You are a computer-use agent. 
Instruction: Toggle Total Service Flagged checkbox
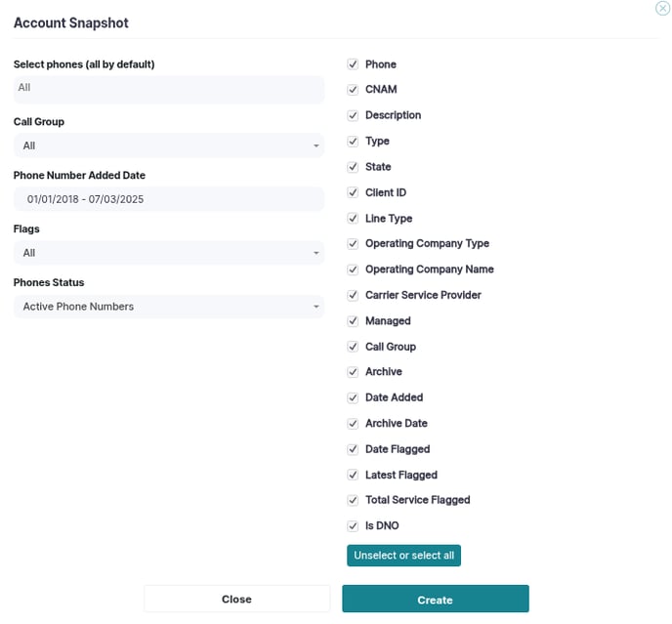[353, 500]
